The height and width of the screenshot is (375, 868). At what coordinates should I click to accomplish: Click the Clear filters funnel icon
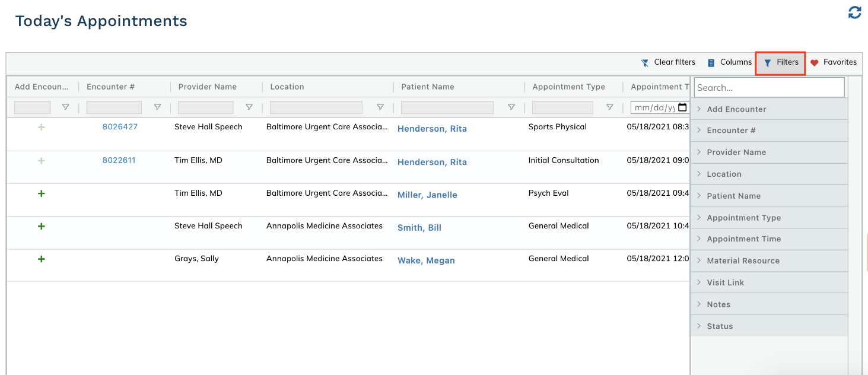click(x=645, y=63)
